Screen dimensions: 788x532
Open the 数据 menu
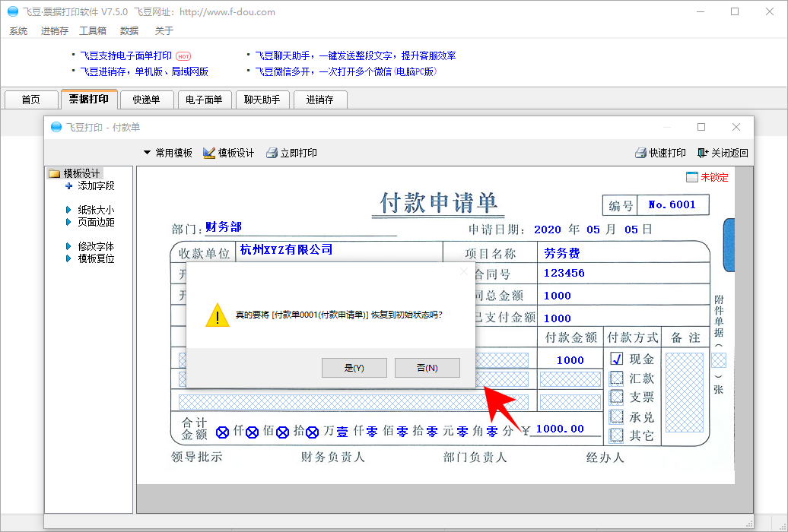coord(129,31)
